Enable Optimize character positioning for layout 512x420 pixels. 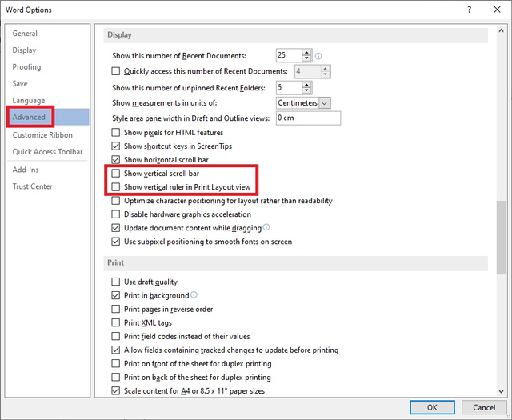(115, 201)
